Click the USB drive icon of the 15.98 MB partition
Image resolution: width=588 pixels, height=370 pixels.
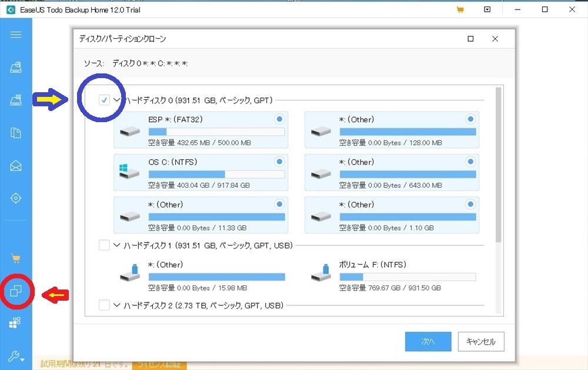(130, 273)
